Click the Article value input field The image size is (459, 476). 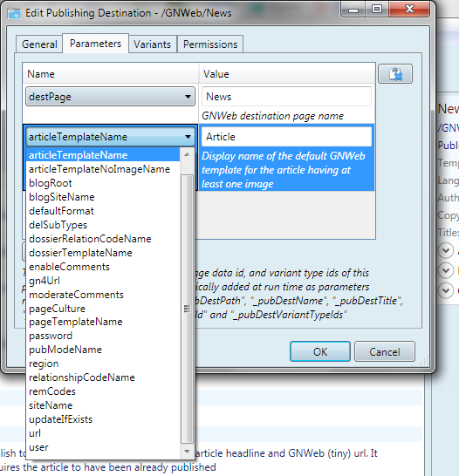click(286, 137)
